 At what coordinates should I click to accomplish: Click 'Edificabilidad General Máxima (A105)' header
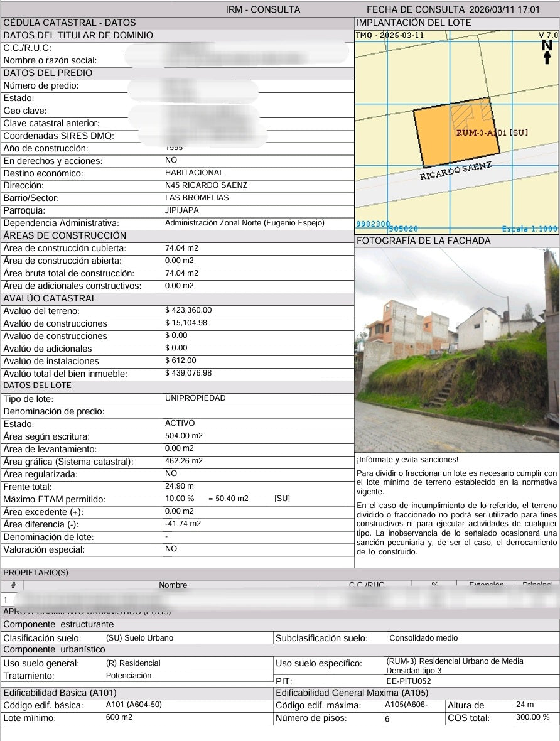[352, 693]
